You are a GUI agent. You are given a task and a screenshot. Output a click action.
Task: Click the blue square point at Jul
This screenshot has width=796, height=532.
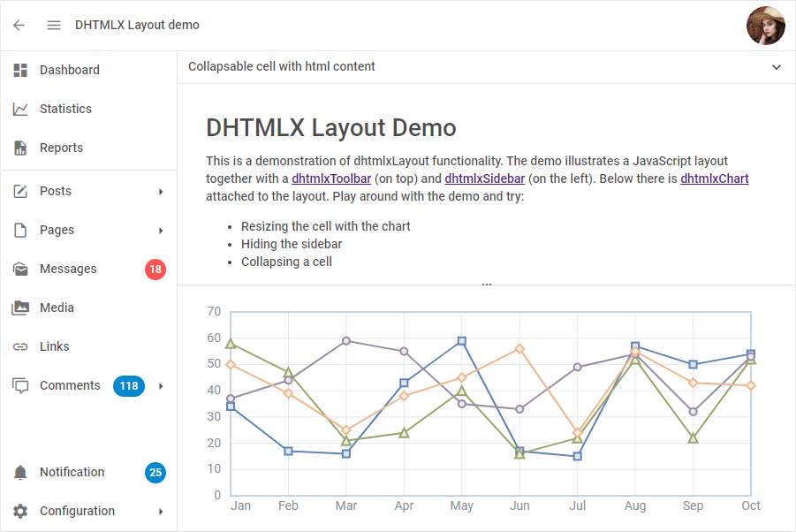(577, 456)
